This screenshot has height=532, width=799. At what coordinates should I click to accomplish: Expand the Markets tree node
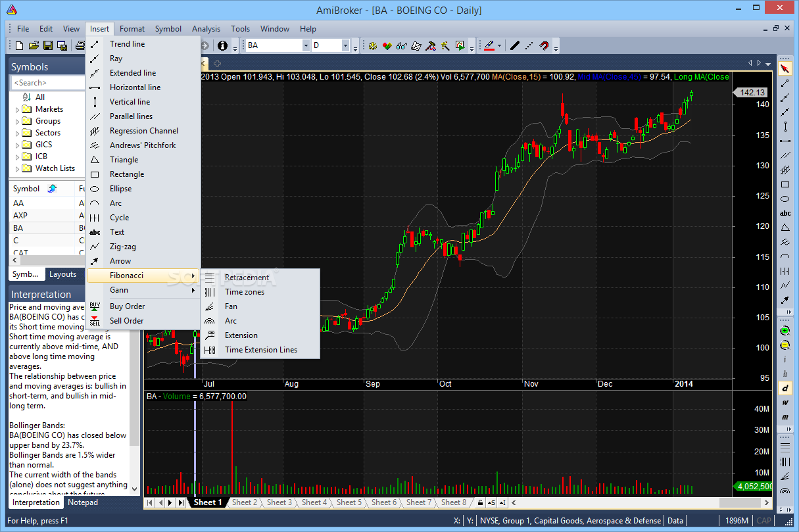pyautogui.click(x=17, y=109)
